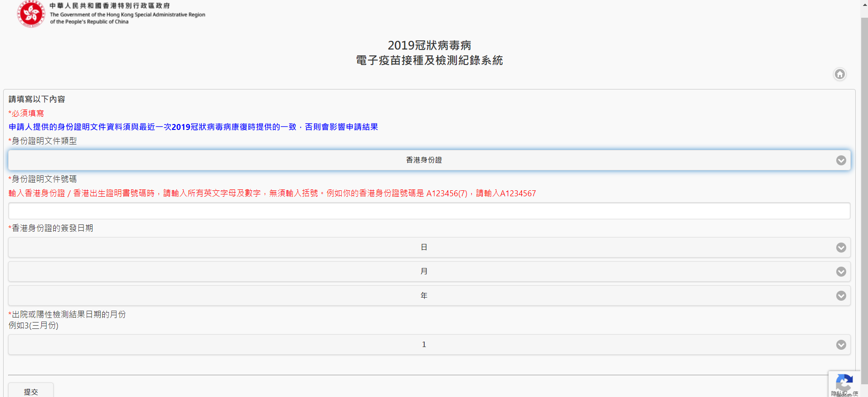Click arrow icon on 香港身份證 selector

click(x=841, y=160)
